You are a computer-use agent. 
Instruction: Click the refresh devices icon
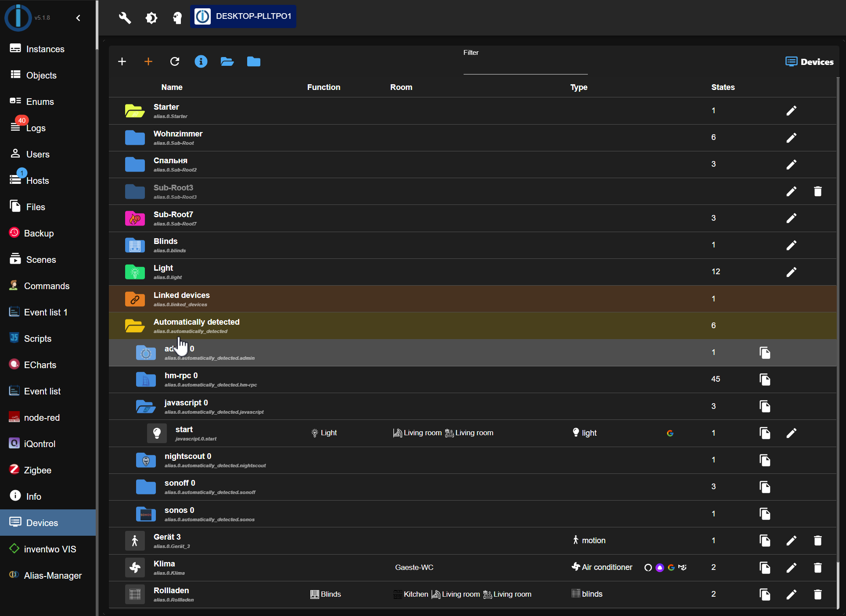[175, 61]
